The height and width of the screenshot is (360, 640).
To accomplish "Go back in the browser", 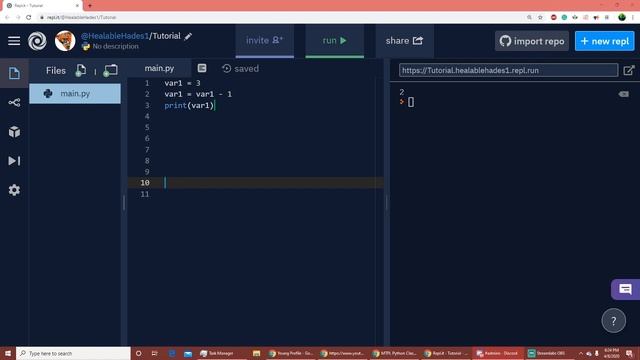I will pos(7,17).
